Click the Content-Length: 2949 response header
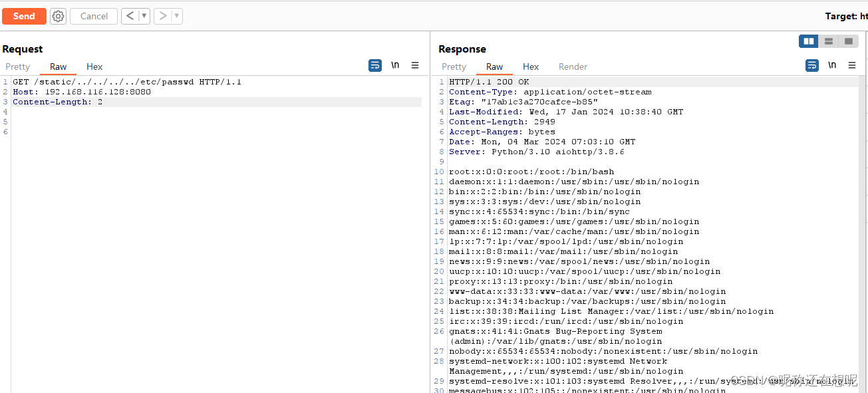868x393 pixels. click(502, 122)
